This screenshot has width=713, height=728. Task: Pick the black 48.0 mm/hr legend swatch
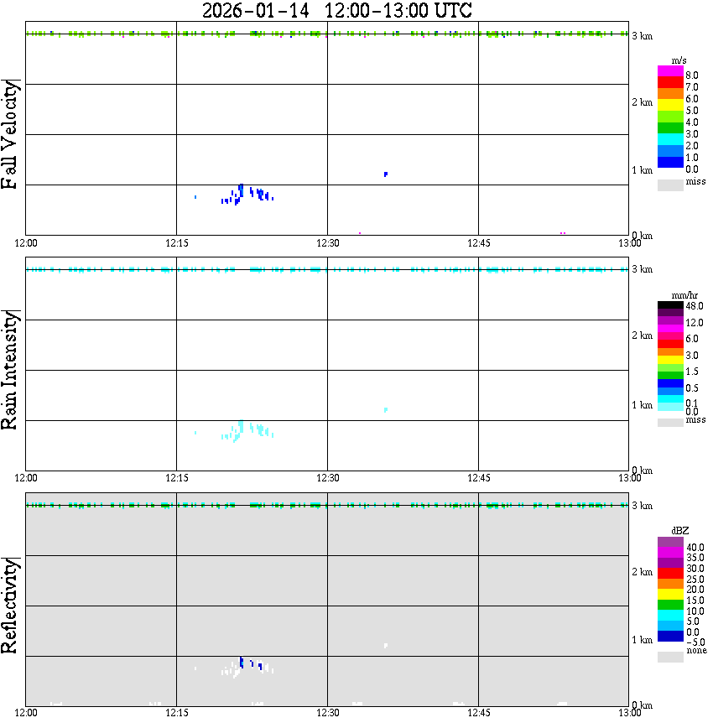pos(670,305)
